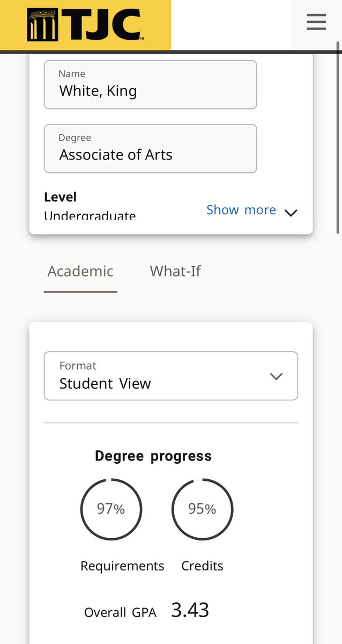Screen dimensions: 342x644
Task: Click the Degree progress heading
Action: 153,456
